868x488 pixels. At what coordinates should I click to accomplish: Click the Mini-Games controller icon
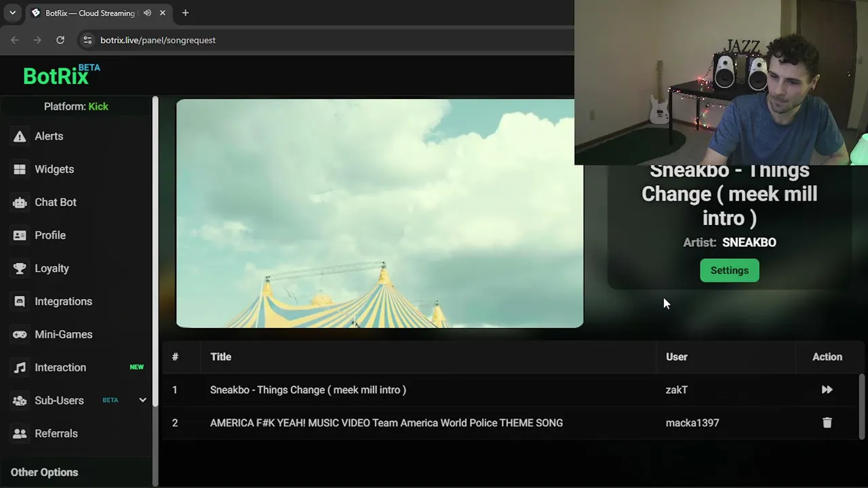click(x=20, y=335)
